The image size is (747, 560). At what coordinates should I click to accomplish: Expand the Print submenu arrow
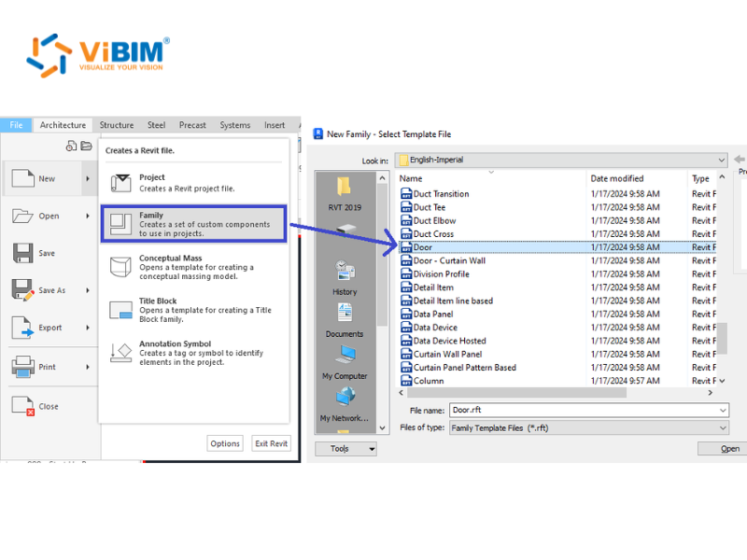(88, 367)
